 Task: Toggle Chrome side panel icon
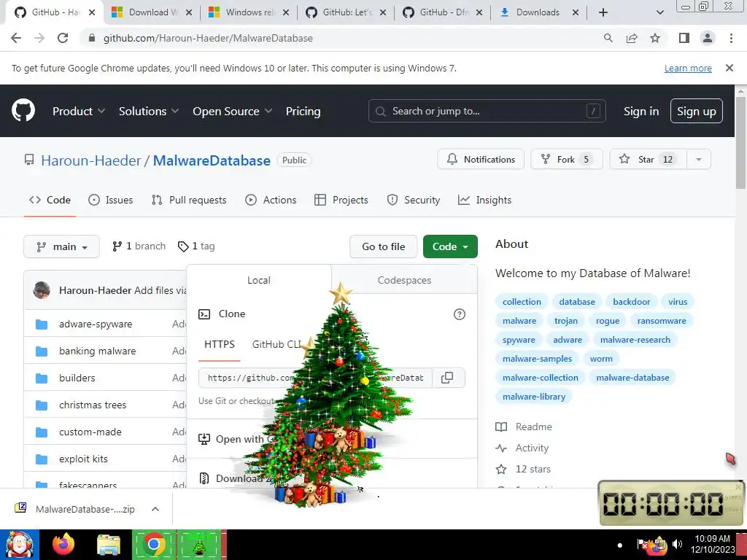point(684,38)
